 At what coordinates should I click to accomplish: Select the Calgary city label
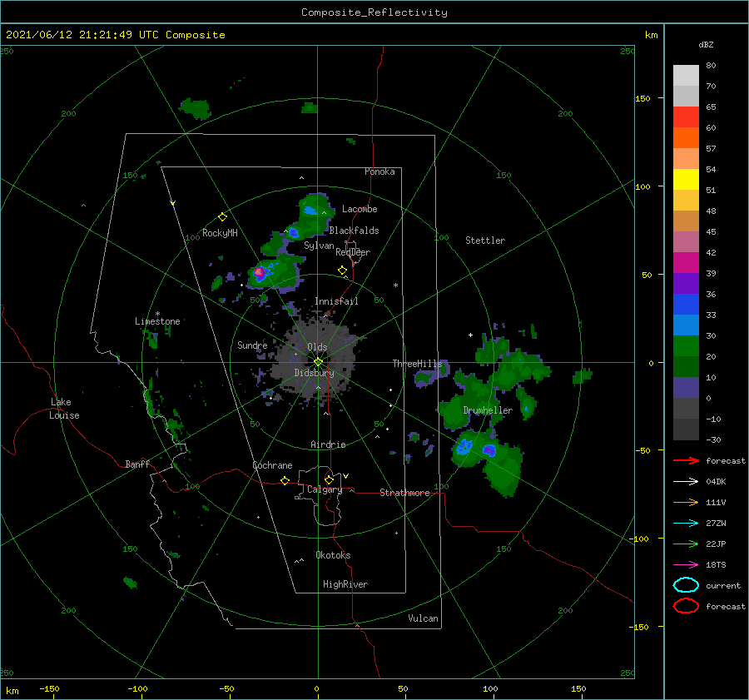[x=325, y=489]
